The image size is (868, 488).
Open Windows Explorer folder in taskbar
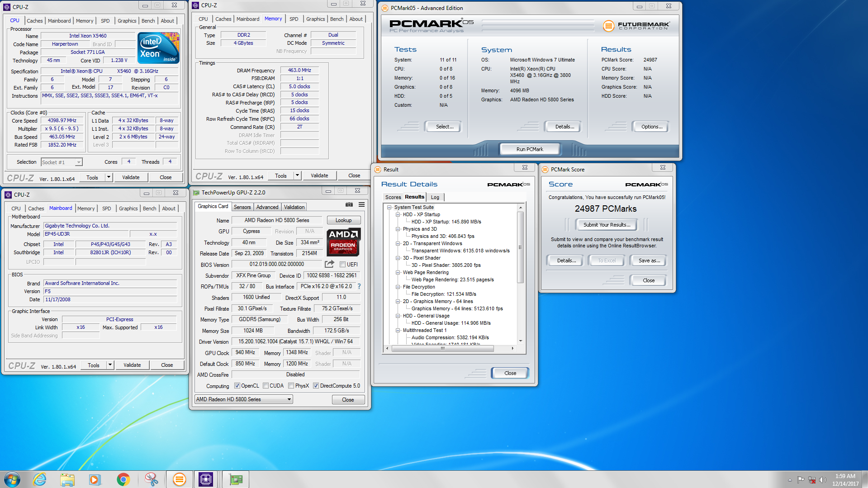click(67, 479)
